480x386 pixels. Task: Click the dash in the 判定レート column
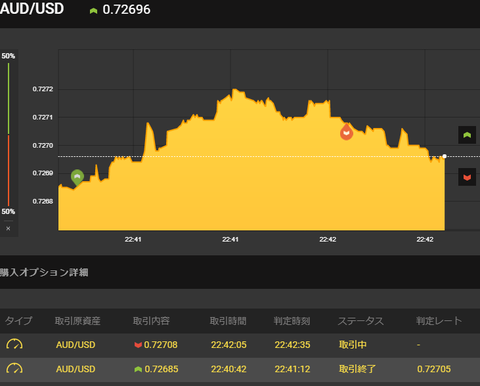pyautogui.click(x=418, y=345)
